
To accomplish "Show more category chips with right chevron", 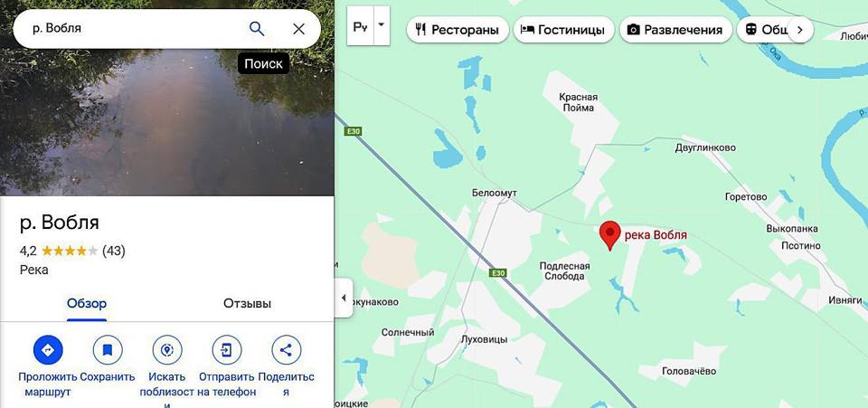I will pos(799,30).
